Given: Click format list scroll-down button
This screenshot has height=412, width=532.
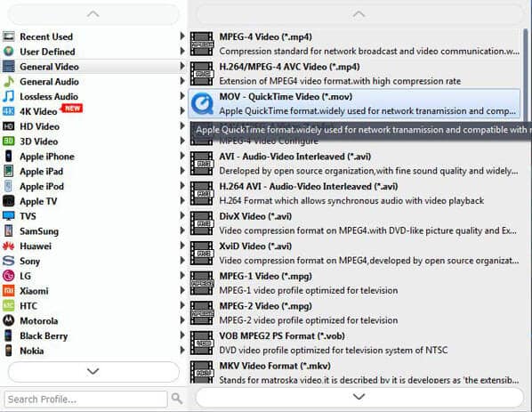Looking at the screenshot, I should click(359, 397).
